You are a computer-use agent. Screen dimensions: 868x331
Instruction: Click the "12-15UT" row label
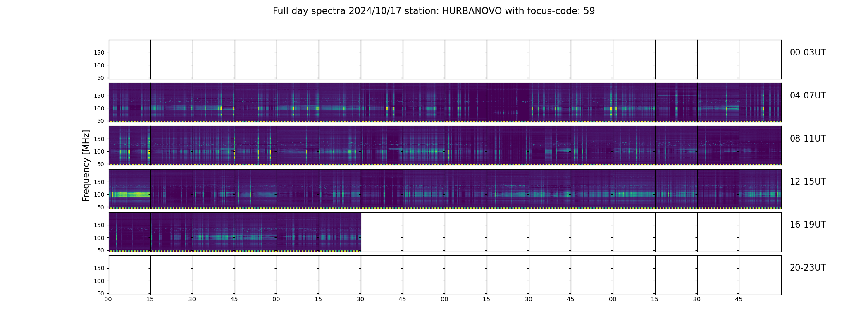(x=808, y=182)
